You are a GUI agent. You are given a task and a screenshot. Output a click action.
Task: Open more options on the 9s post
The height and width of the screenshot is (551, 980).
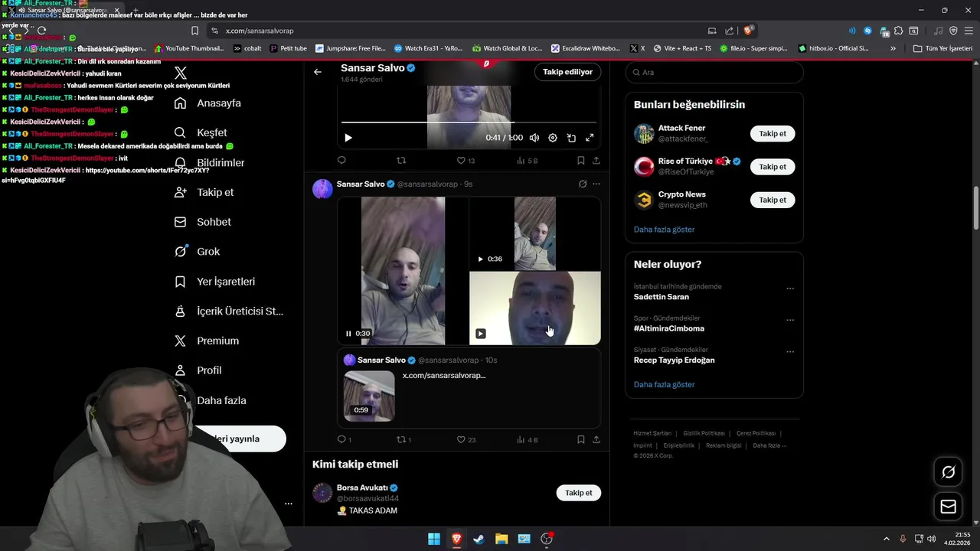point(596,184)
